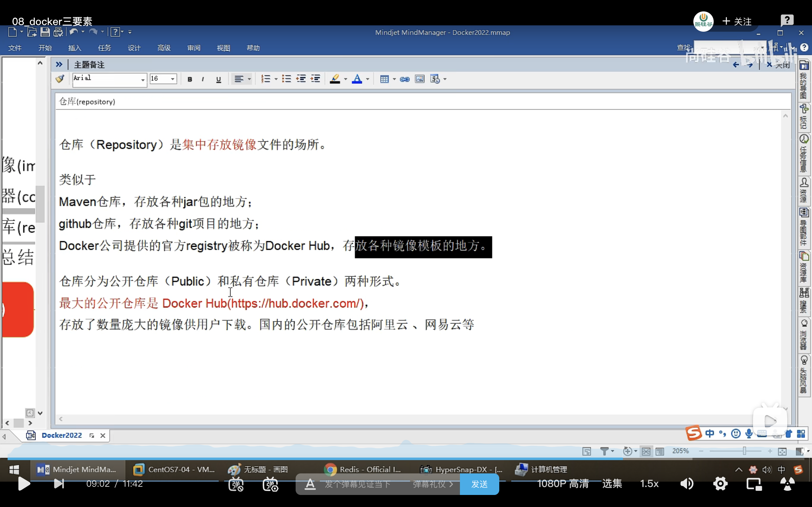Screen dimensions: 812x507
Task: Click the blue 发送 button
Action: [480, 484]
